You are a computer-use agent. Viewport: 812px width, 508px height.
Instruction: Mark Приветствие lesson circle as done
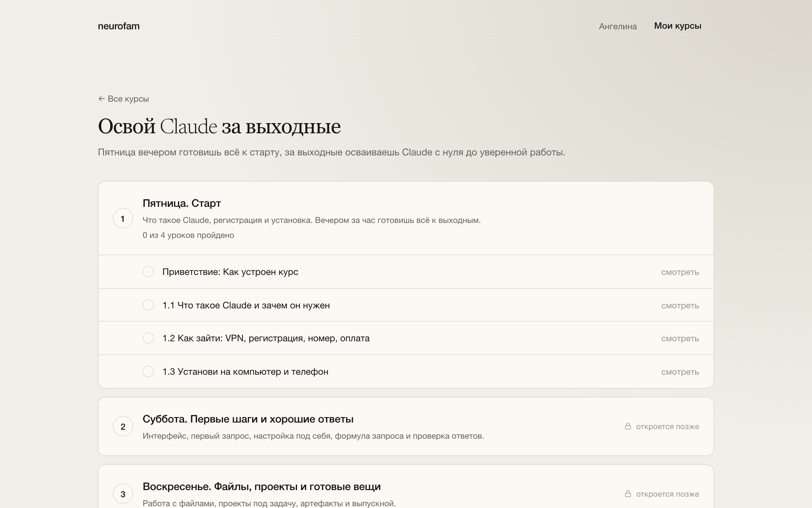pos(148,271)
